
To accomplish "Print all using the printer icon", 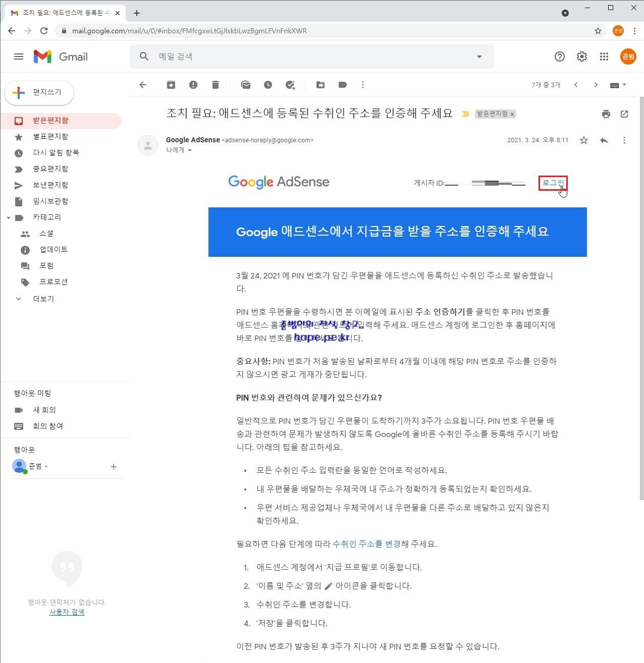I will [x=606, y=114].
